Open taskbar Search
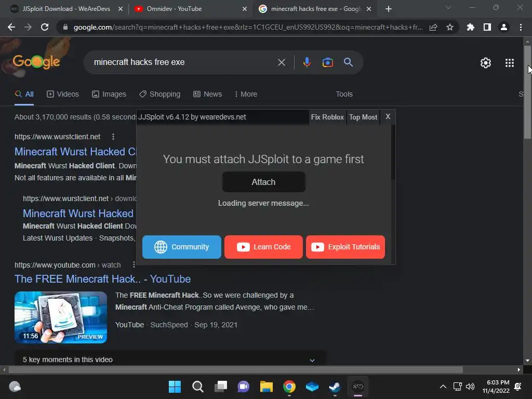 [198, 387]
